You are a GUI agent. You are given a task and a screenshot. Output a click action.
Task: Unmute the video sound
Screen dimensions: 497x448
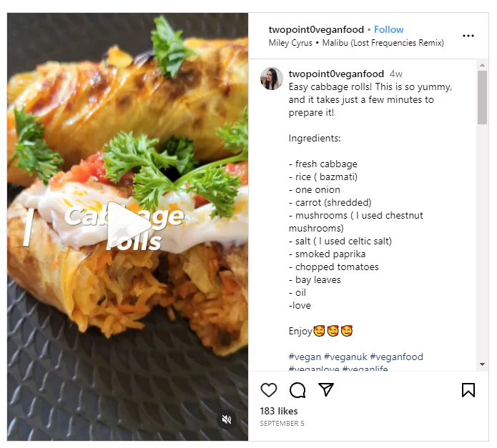[227, 419]
